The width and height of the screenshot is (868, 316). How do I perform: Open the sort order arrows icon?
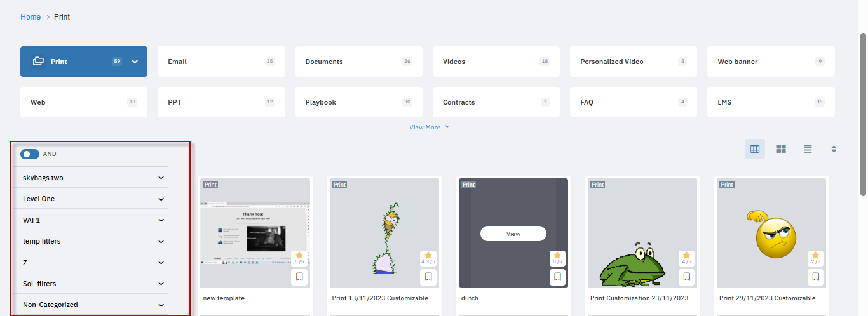[834, 149]
